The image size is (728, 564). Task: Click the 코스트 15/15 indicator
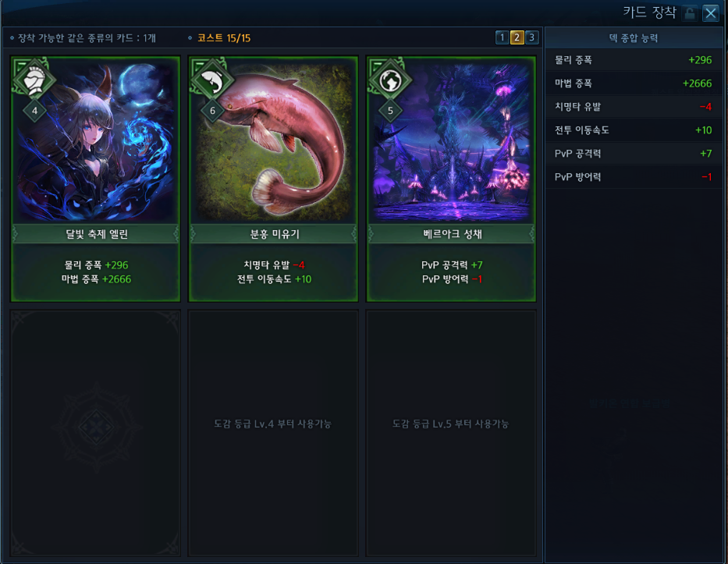pos(223,38)
